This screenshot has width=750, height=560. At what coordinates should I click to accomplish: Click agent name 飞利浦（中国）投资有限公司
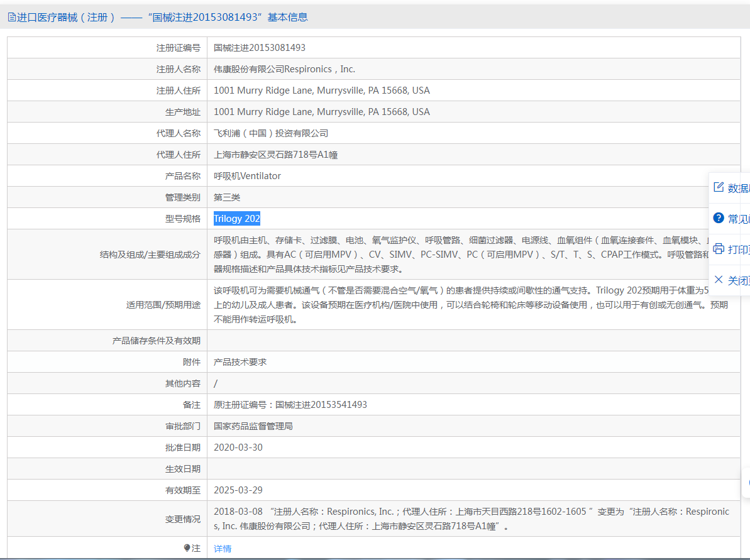(271, 133)
